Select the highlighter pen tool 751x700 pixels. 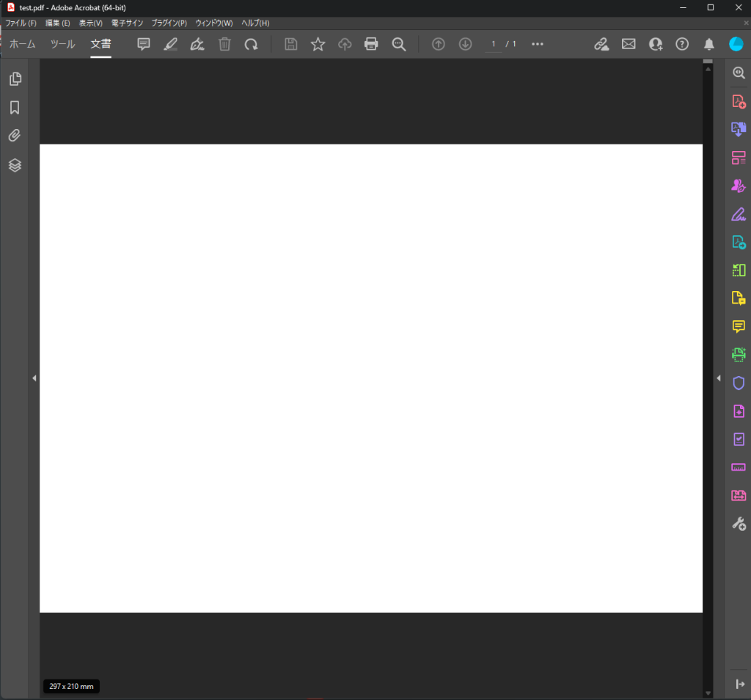click(170, 45)
